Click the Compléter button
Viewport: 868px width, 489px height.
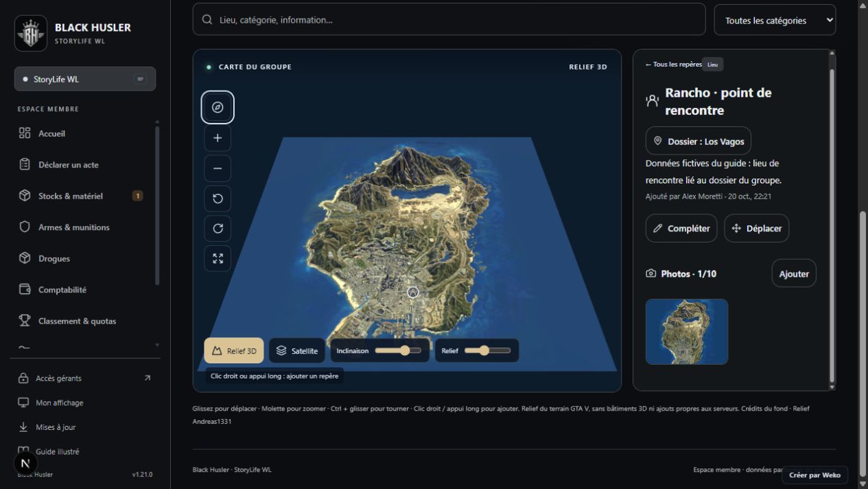(x=681, y=228)
